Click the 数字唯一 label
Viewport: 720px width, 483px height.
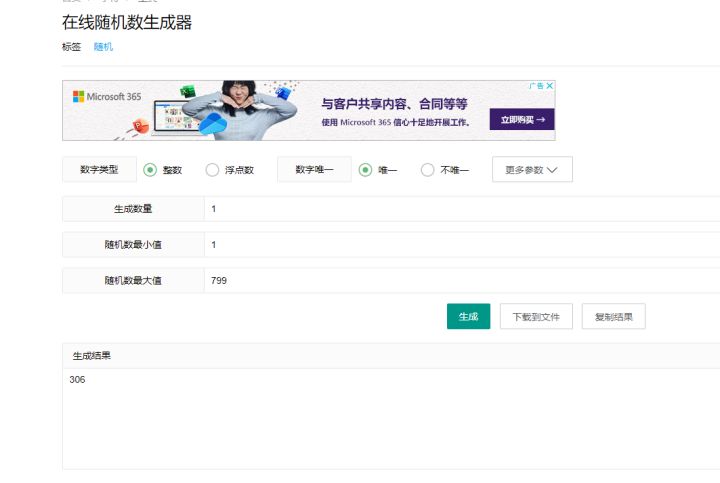[x=314, y=169]
